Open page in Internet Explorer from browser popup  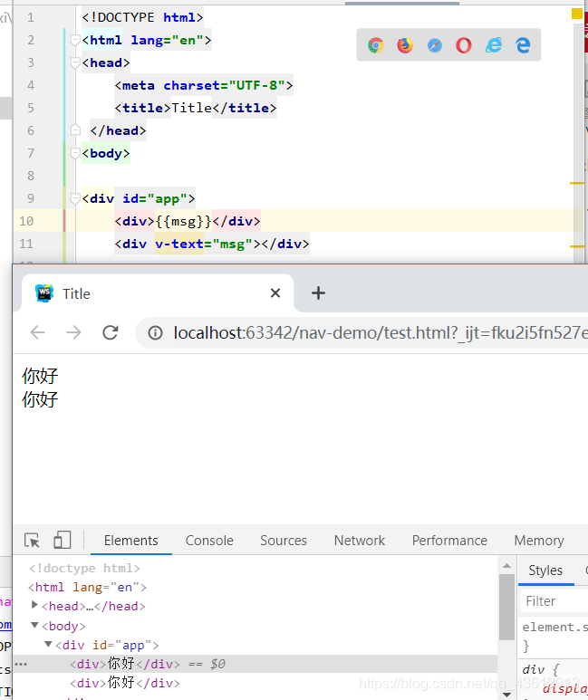pyautogui.click(x=494, y=45)
